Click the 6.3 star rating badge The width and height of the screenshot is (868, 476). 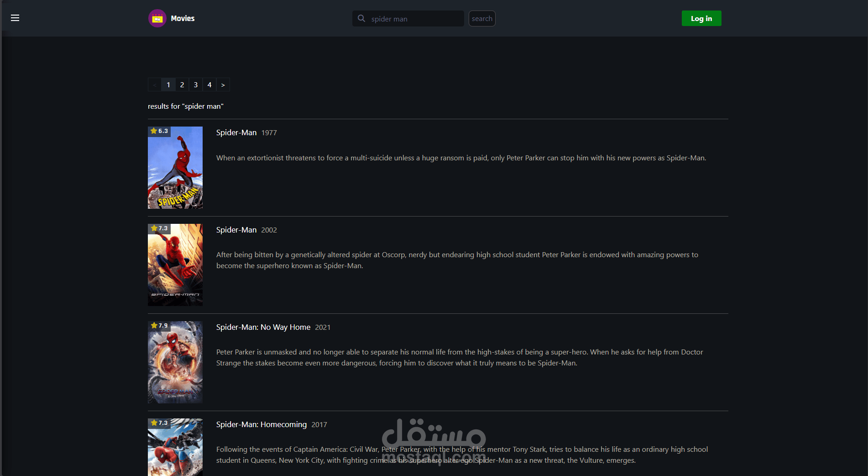[159, 131]
